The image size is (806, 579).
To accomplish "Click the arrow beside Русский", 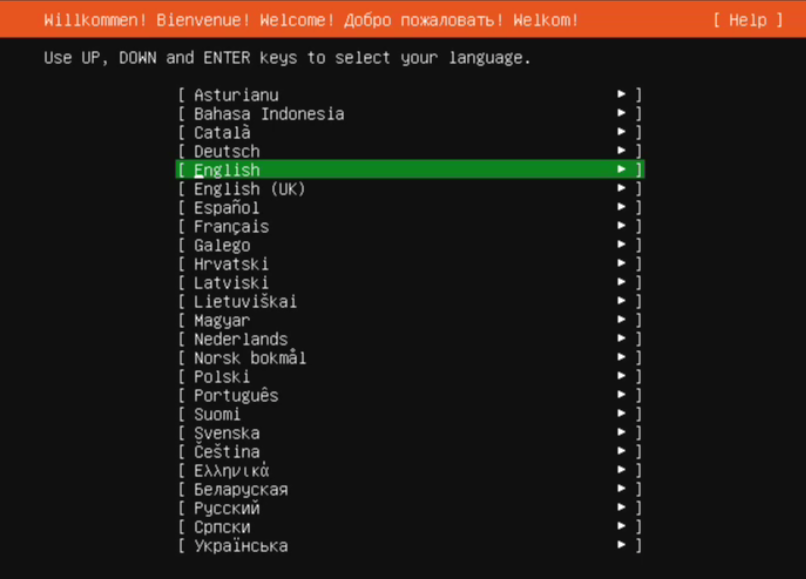I will [621, 506].
